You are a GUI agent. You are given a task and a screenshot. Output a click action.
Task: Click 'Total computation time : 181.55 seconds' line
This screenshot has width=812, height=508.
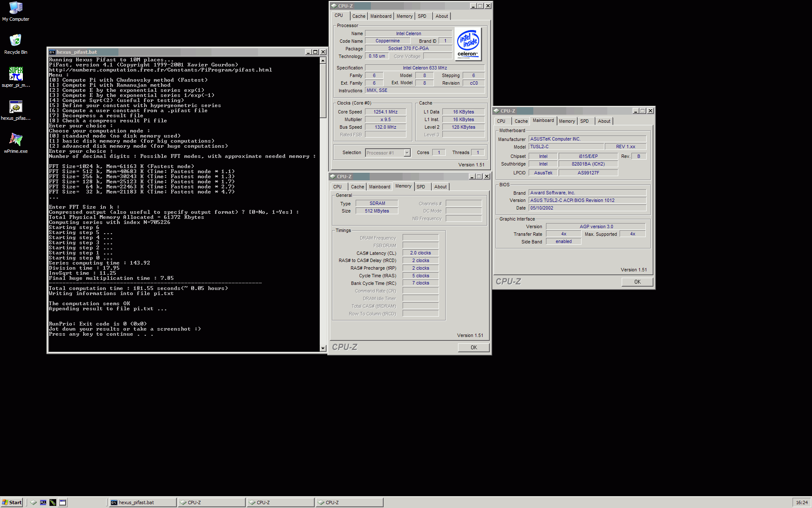click(138, 288)
